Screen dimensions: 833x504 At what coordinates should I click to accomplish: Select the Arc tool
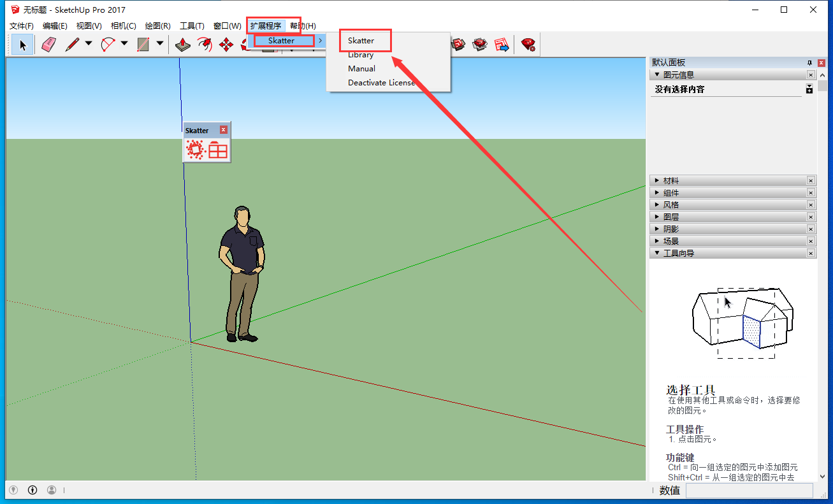coord(108,45)
